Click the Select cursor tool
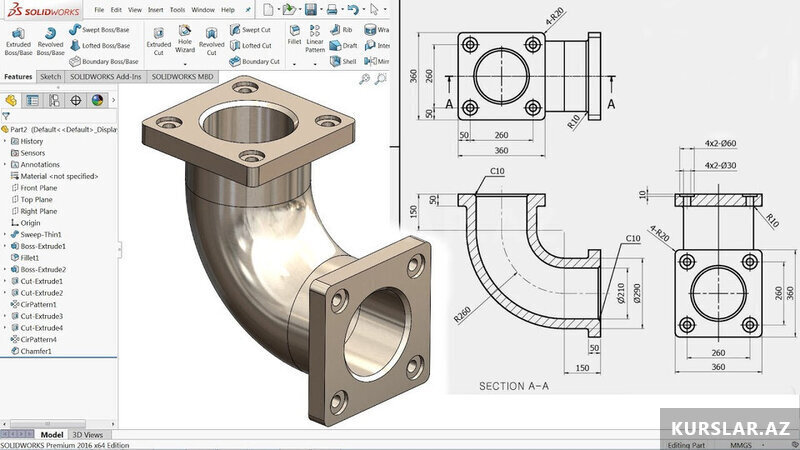This screenshot has width=800, height=450. 374,9
